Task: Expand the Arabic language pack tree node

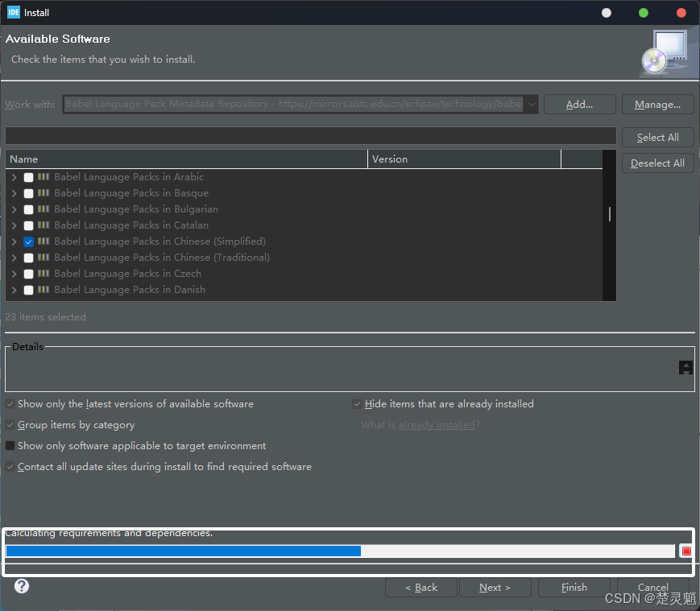Action: pos(14,177)
